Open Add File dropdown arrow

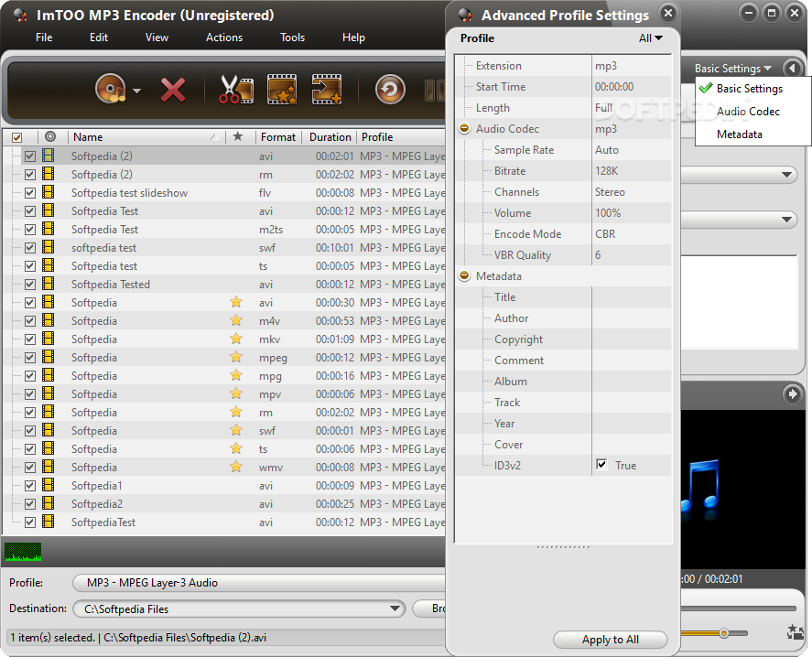tap(136, 91)
